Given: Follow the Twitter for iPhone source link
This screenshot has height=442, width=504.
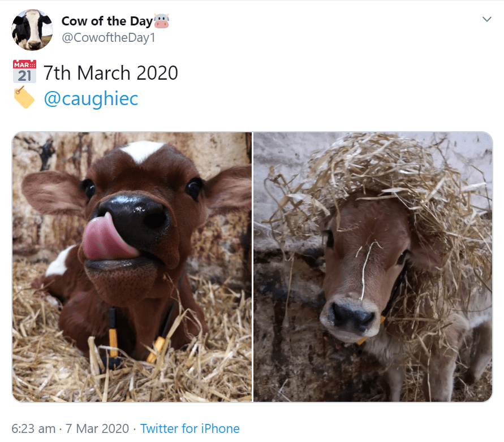Looking at the screenshot, I should tap(190, 428).
